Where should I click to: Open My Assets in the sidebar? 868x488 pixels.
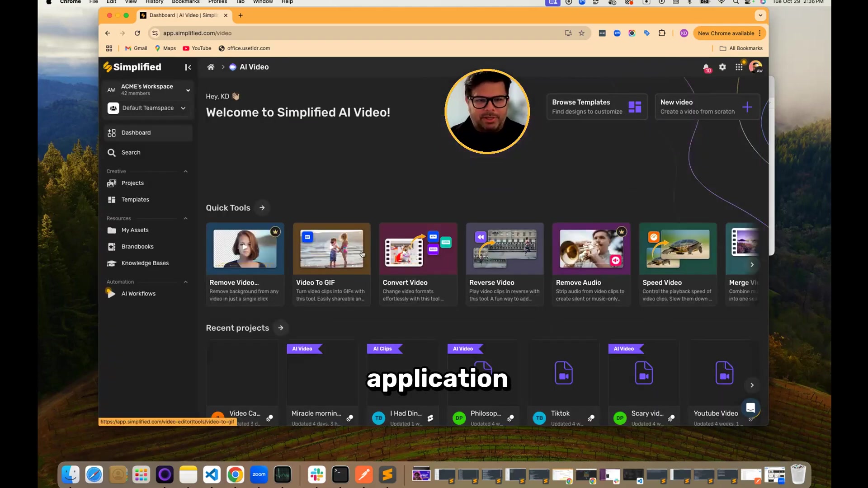pos(148,230)
